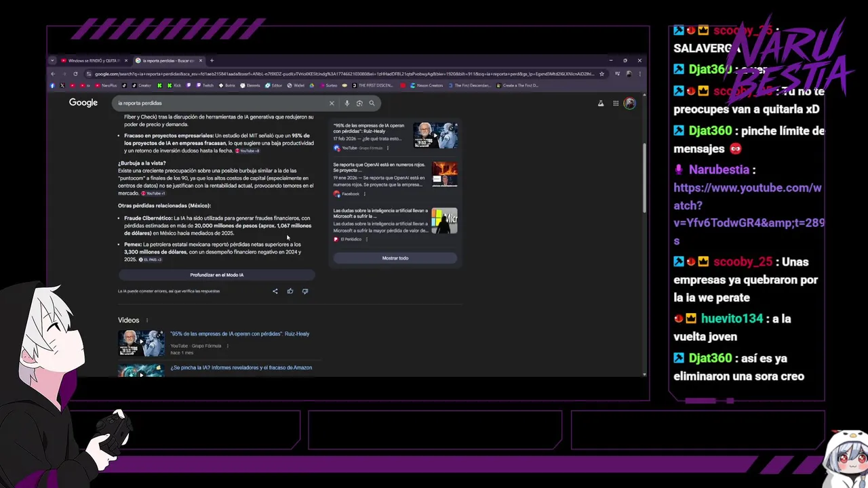Open Microsoft dudas sobre IA source card
The width and height of the screenshot is (868, 488).
click(x=395, y=225)
